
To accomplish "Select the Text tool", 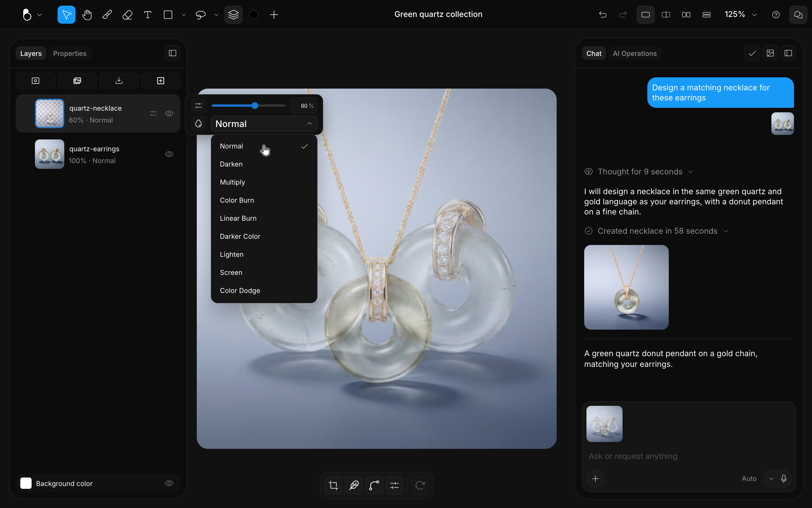I will 148,15.
